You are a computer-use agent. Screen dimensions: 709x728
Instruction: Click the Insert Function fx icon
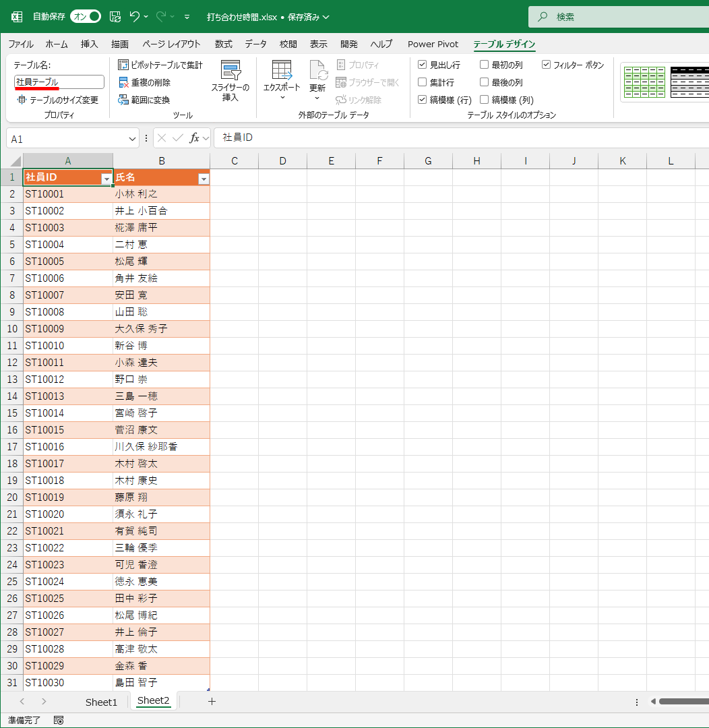(194, 138)
